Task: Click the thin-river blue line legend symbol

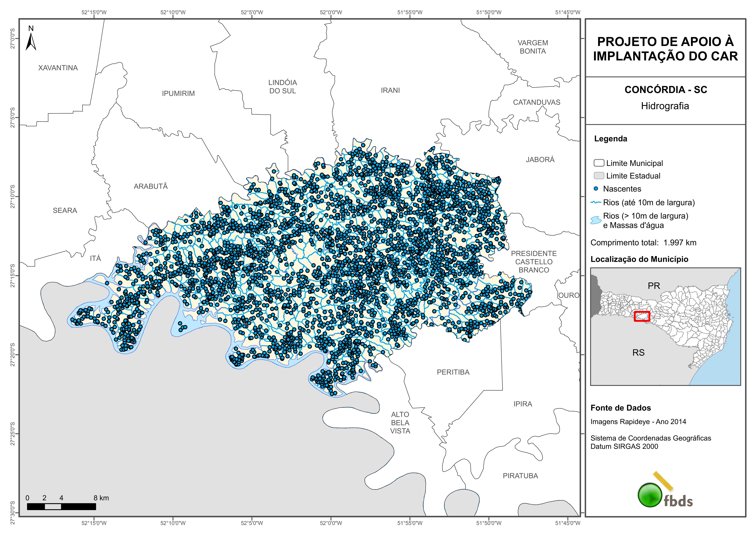Action: click(596, 202)
